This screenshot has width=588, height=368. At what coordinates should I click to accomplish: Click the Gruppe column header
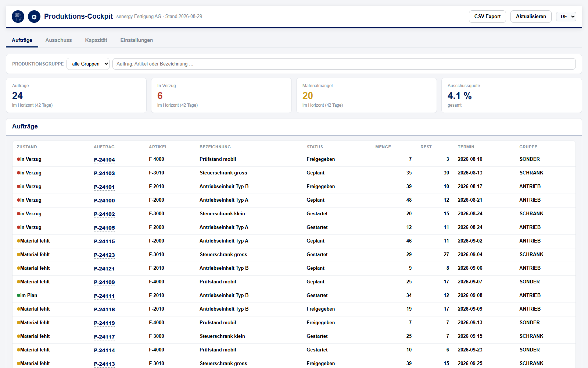tap(528, 147)
